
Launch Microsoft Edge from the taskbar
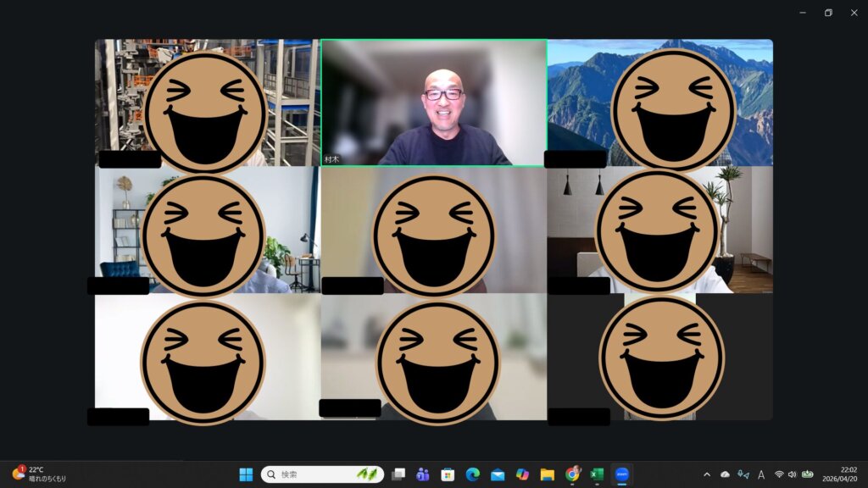(472, 474)
